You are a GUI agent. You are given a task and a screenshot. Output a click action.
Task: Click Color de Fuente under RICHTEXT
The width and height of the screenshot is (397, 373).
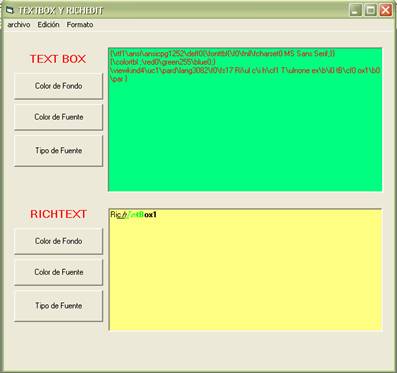(58, 272)
